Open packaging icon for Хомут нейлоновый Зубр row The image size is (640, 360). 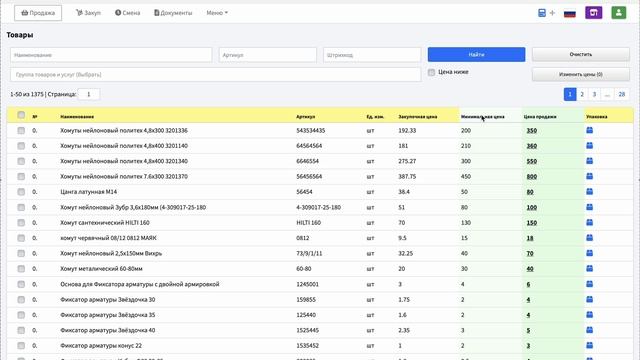(589, 207)
